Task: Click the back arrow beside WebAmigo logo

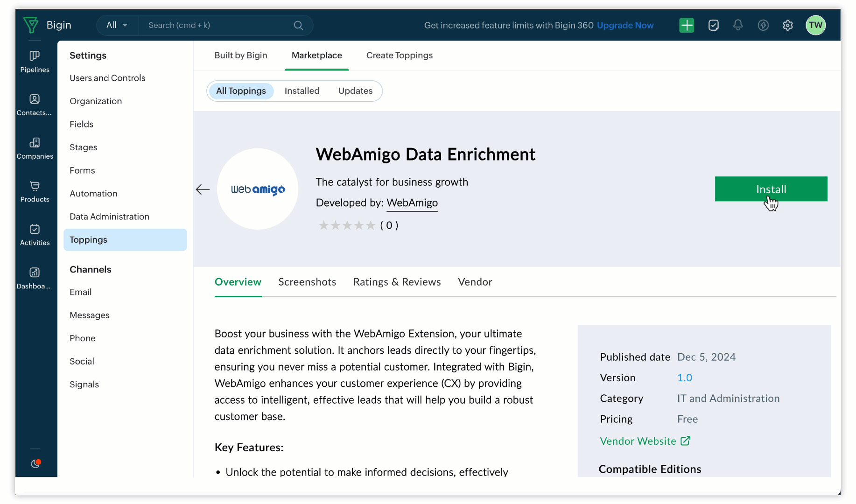Action: tap(203, 189)
